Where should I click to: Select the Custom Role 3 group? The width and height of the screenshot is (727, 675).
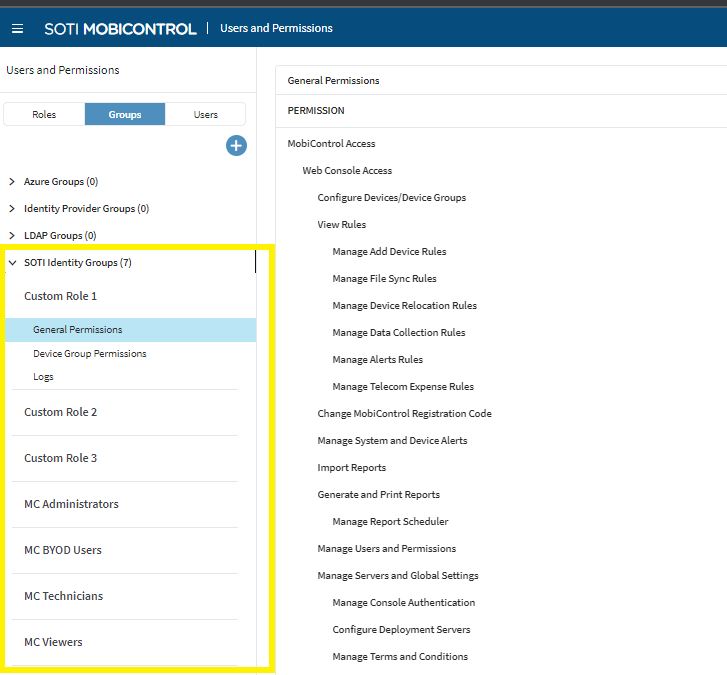61,458
